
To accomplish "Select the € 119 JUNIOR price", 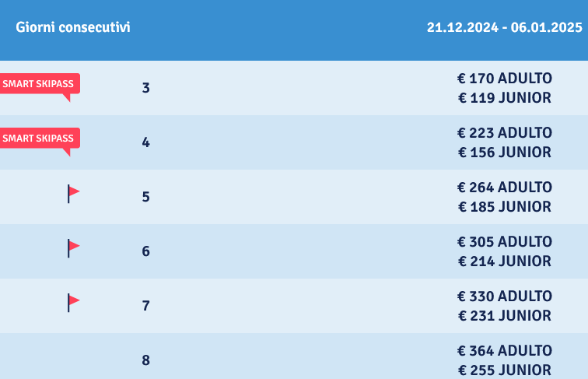I will click(504, 98).
